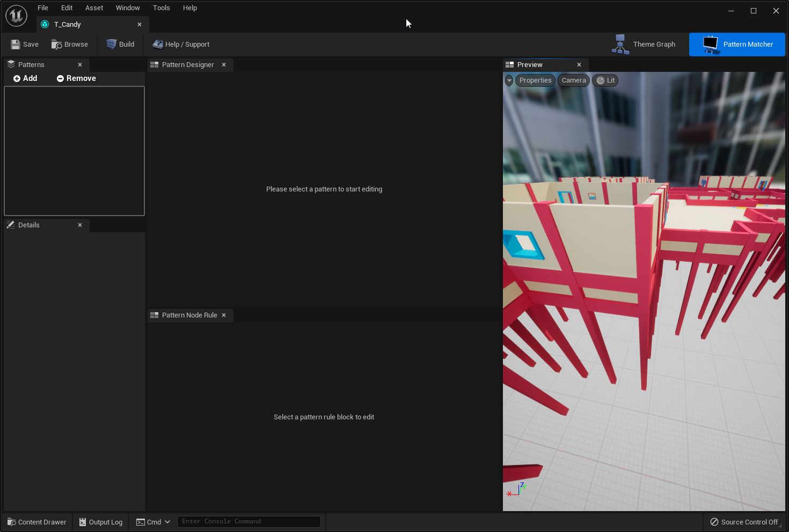The height and width of the screenshot is (532, 789).
Task: Toggle the Properties preview option
Action: tap(535, 80)
